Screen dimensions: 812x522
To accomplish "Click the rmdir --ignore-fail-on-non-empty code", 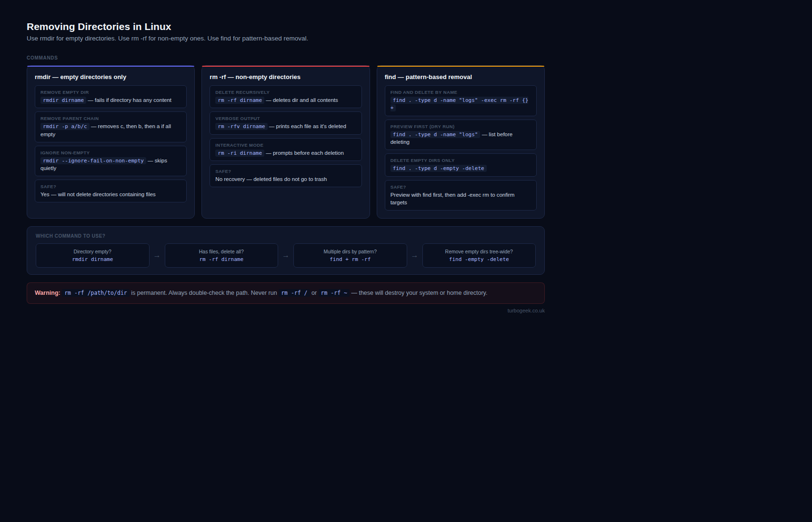I will coord(93,161).
